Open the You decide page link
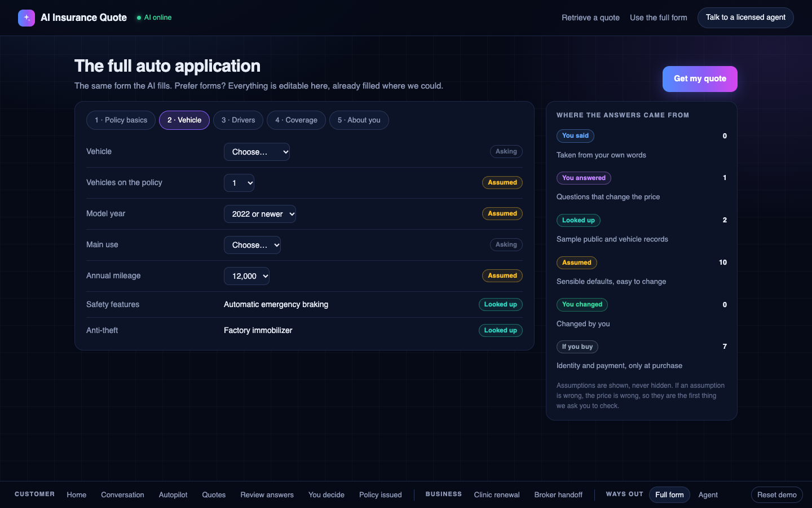The width and height of the screenshot is (812, 508). pyautogui.click(x=326, y=494)
